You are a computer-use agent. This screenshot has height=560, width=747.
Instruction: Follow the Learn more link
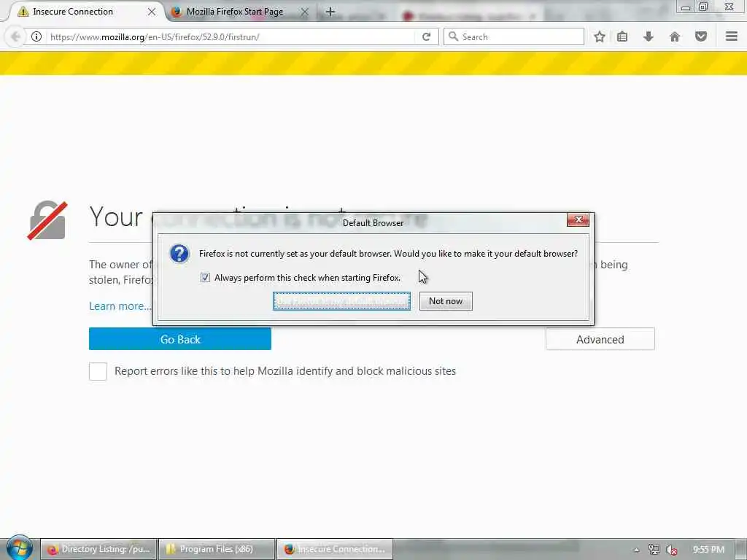pyautogui.click(x=120, y=306)
